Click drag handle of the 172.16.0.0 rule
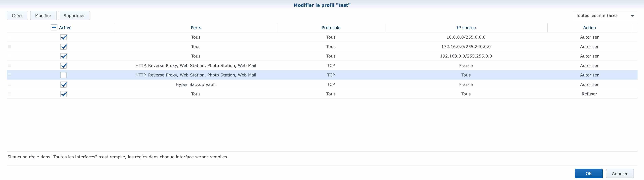644x180 pixels. click(9, 47)
